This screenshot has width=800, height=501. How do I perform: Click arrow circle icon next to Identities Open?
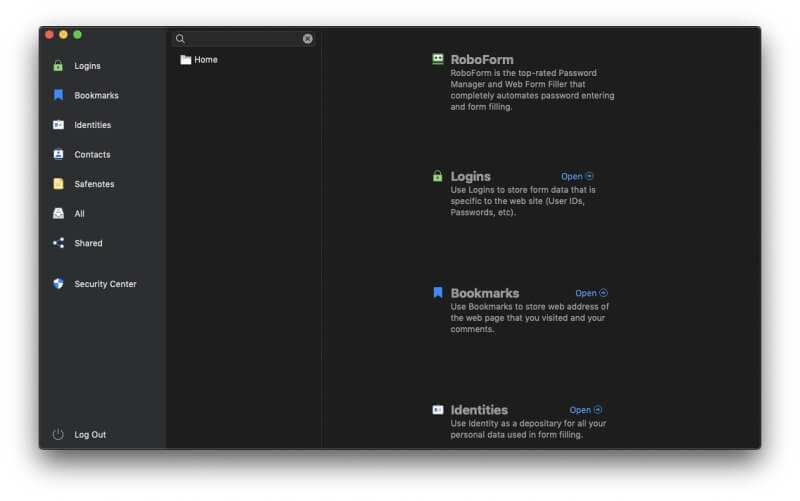(598, 410)
